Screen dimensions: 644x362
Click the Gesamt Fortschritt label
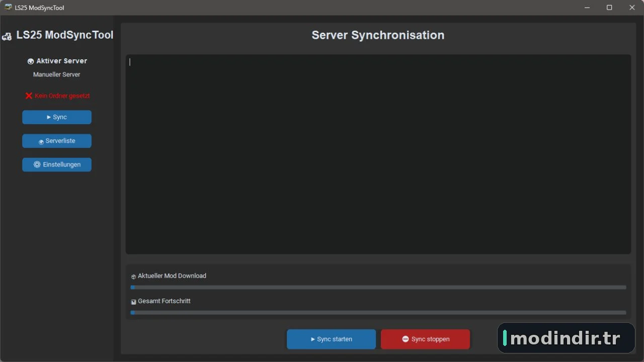[164, 301]
